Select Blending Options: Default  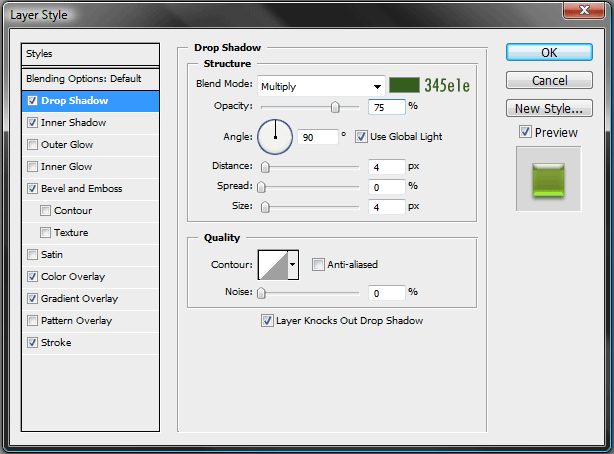tap(90, 79)
